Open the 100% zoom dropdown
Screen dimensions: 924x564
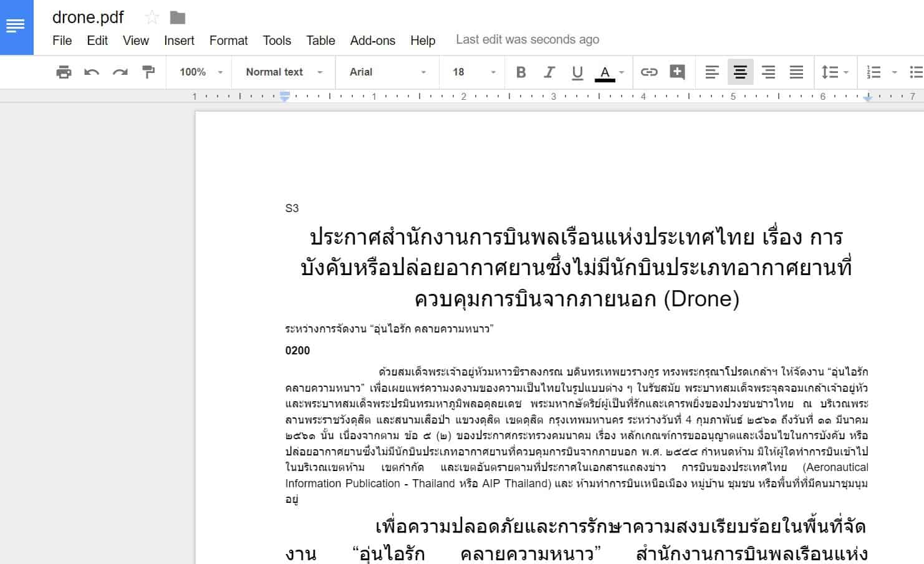(x=200, y=72)
